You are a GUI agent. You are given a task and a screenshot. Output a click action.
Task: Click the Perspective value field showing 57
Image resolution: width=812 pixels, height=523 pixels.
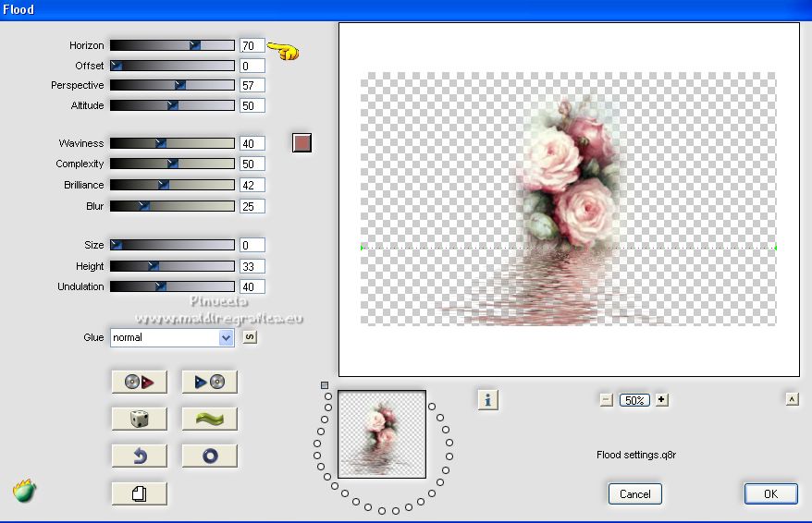(252, 85)
